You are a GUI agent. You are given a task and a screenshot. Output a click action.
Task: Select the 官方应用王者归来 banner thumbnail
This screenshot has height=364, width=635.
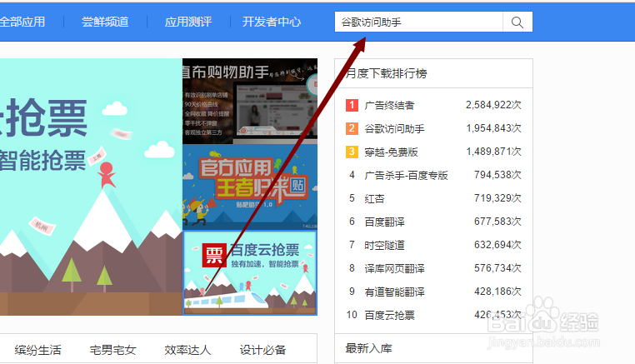tap(250, 187)
